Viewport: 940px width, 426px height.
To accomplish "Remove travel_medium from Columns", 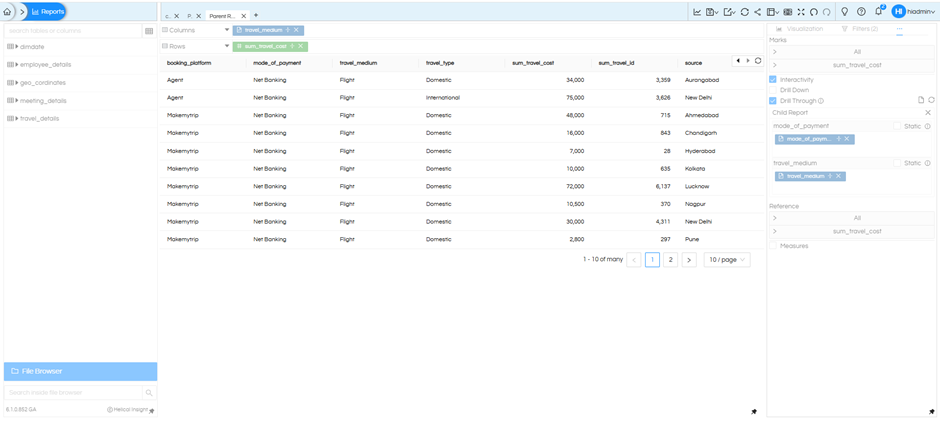I will coord(297,30).
